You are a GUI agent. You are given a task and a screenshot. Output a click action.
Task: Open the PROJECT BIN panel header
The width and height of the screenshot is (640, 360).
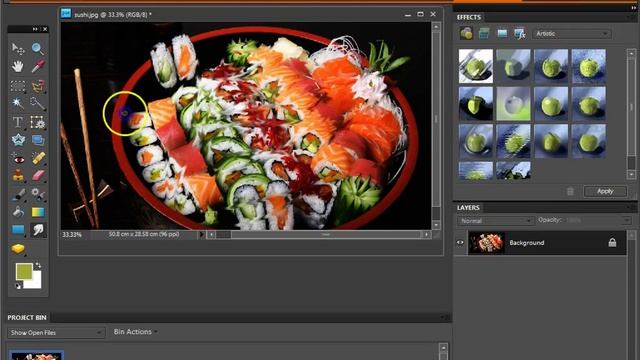[x=27, y=317]
